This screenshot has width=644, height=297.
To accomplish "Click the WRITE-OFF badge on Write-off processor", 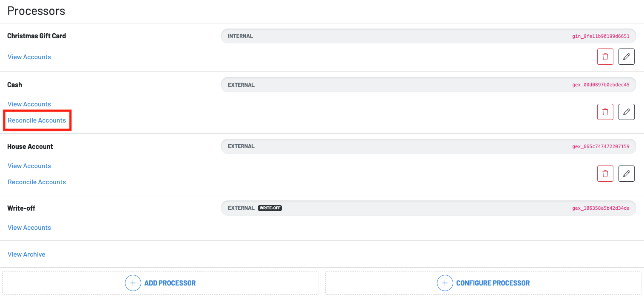I will point(270,208).
